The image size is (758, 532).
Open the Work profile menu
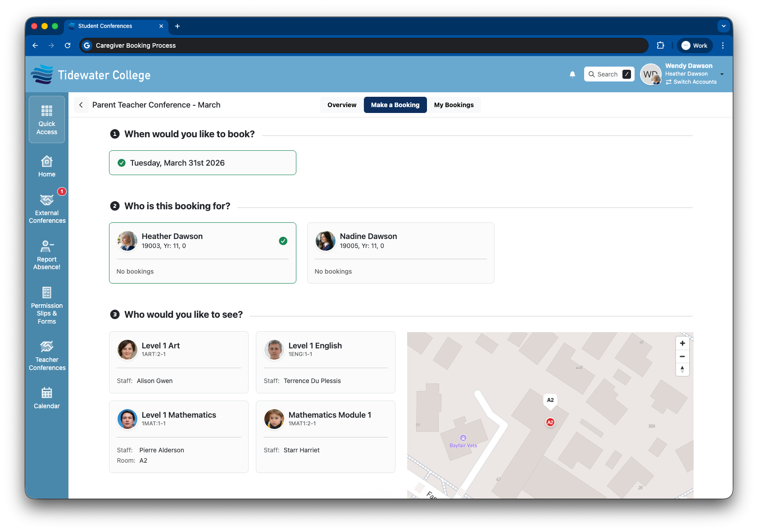pyautogui.click(x=694, y=45)
